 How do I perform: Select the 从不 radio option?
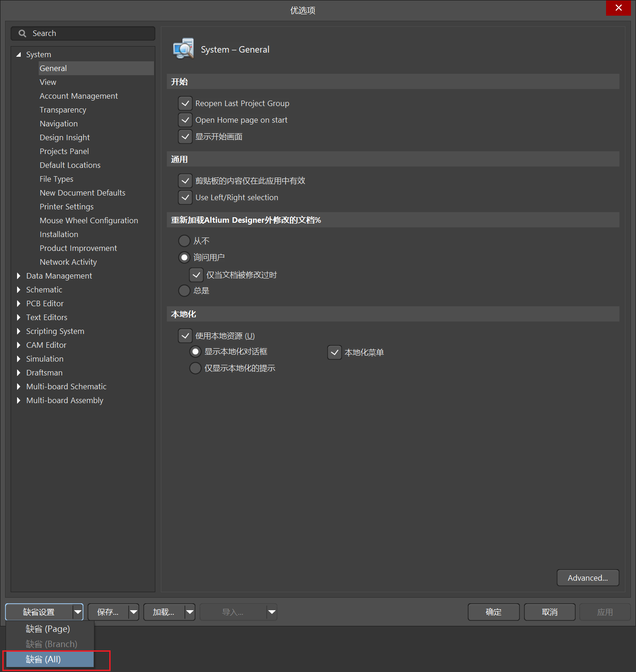pyautogui.click(x=184, y=241)
